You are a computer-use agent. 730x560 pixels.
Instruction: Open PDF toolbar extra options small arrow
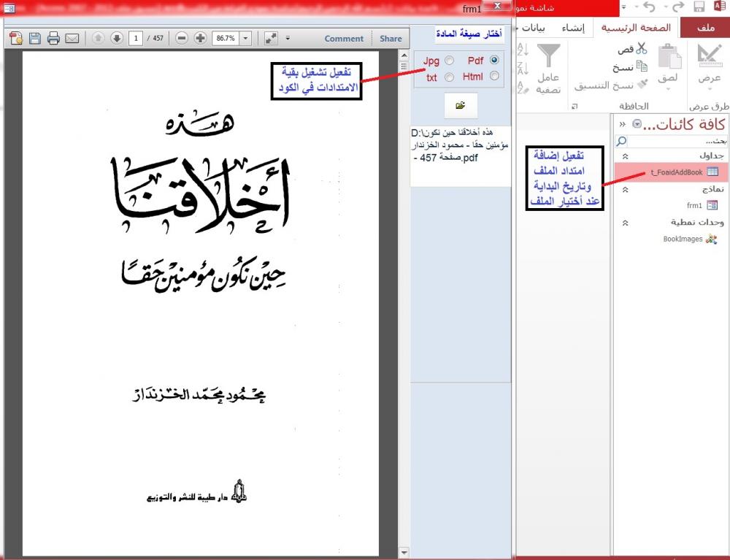click(x=288, y=38)
